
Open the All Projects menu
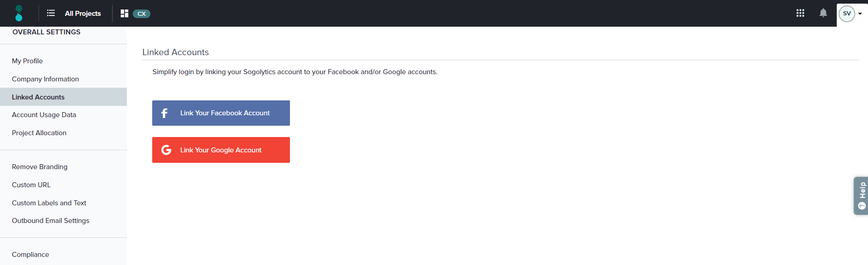point(82,14)
